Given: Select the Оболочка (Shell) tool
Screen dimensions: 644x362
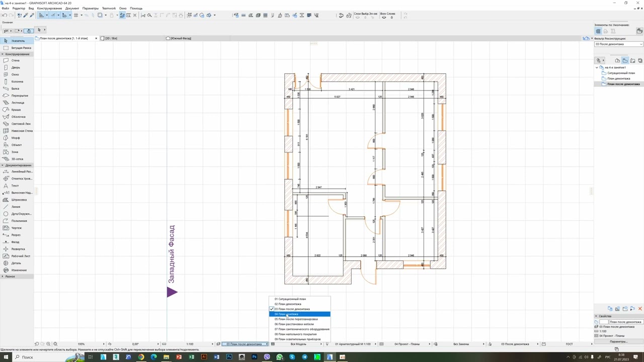Looking at the screenshot, I should [18, 117].
